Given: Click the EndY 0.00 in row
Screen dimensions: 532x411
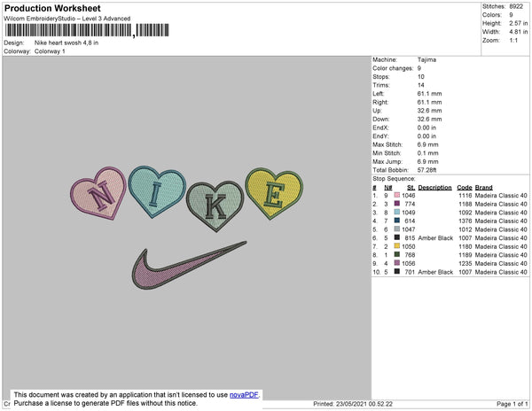Looking at the screenshot, I should click(x=404, y=136).
